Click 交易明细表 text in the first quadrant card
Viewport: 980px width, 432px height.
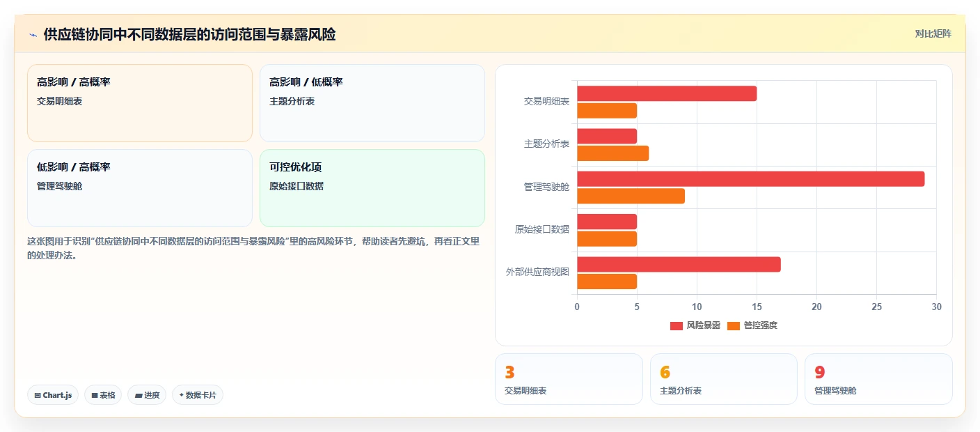point(60,102)
